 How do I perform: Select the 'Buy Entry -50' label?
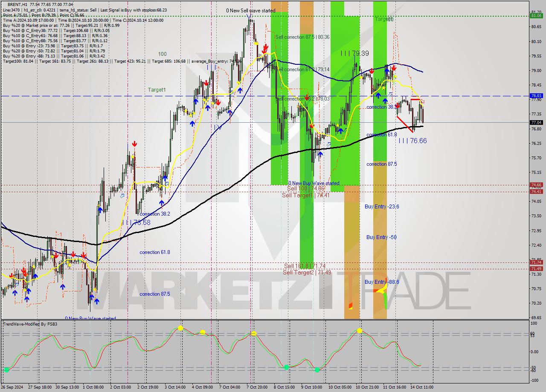tap(381, 237)
